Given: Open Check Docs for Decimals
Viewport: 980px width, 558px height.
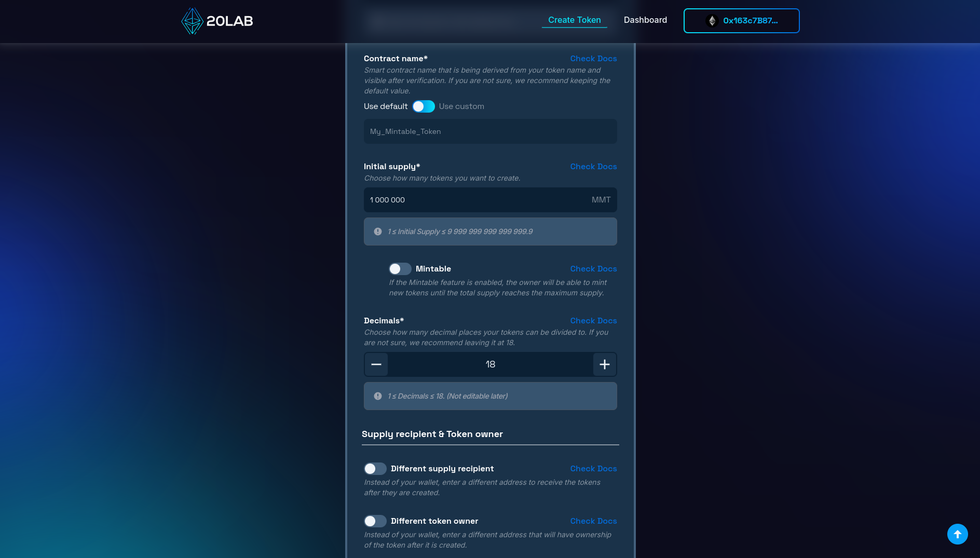Looking at the screenshot, I should pos(593,321).
